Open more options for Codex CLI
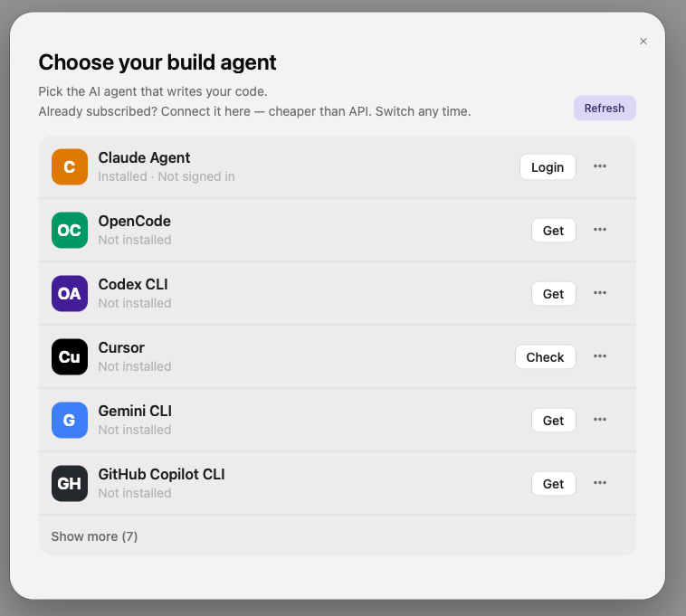This screenshot has width=686, height=616. point(600,293)
